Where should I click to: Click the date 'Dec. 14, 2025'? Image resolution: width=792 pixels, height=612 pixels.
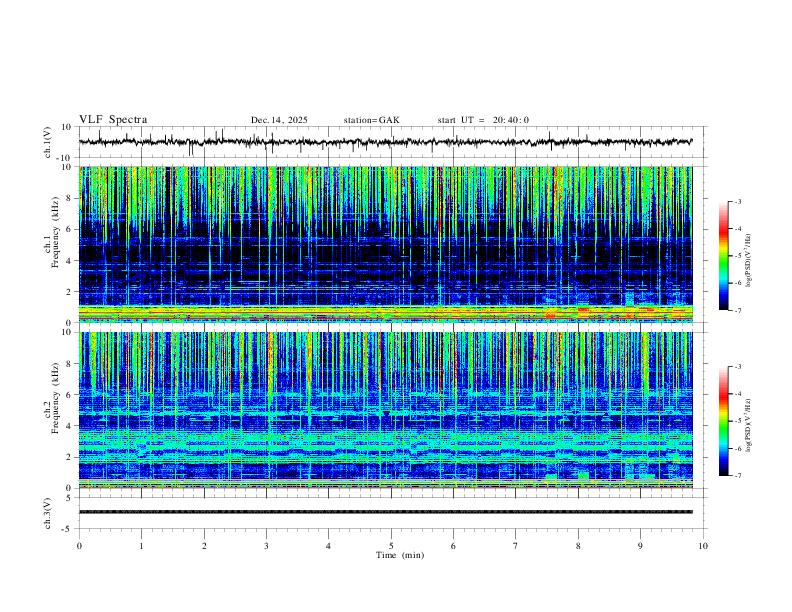[x=279, y=120]
